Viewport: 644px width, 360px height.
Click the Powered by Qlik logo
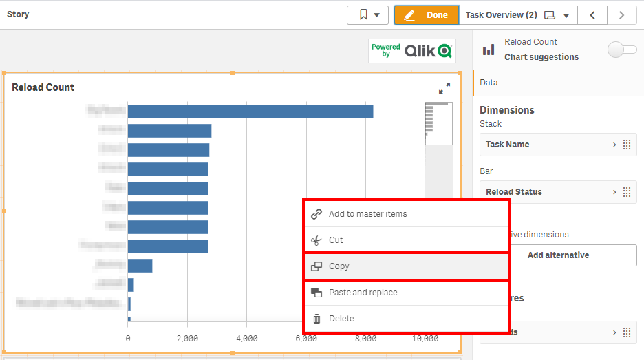(411, 51)
